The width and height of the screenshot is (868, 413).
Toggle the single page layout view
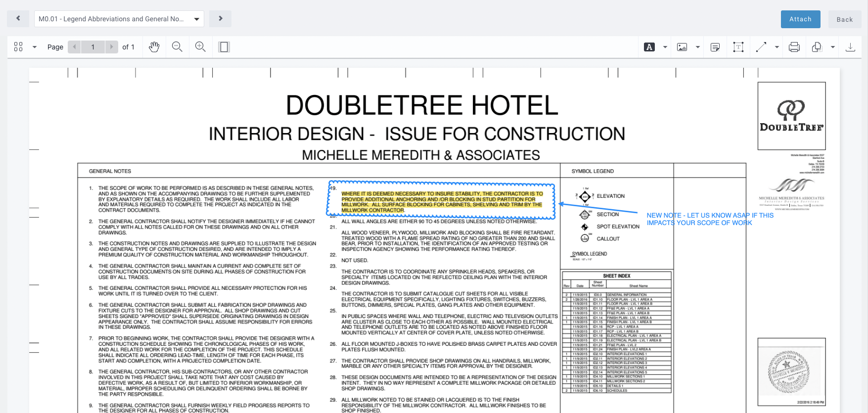tap(224, 47)
